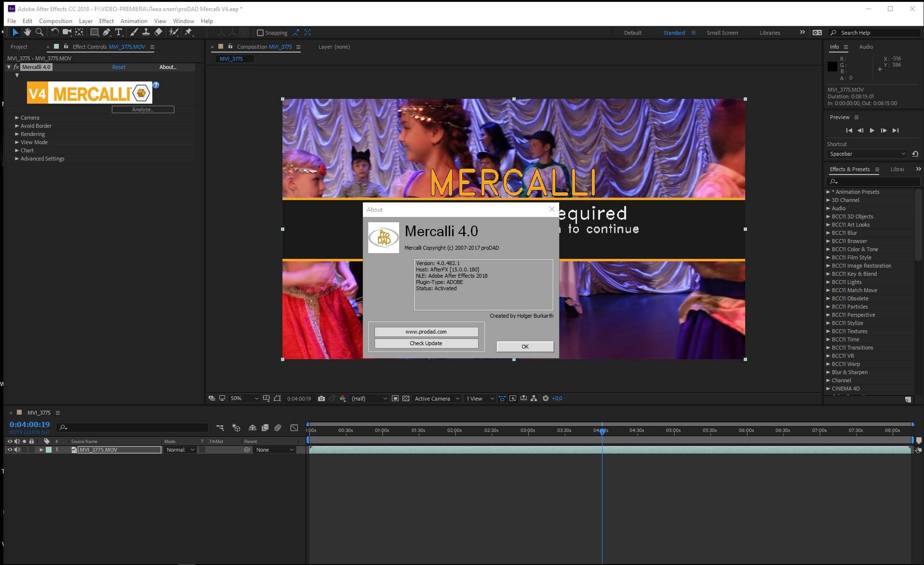Click Check Update button
924x565 pixels.
(426, 343)
